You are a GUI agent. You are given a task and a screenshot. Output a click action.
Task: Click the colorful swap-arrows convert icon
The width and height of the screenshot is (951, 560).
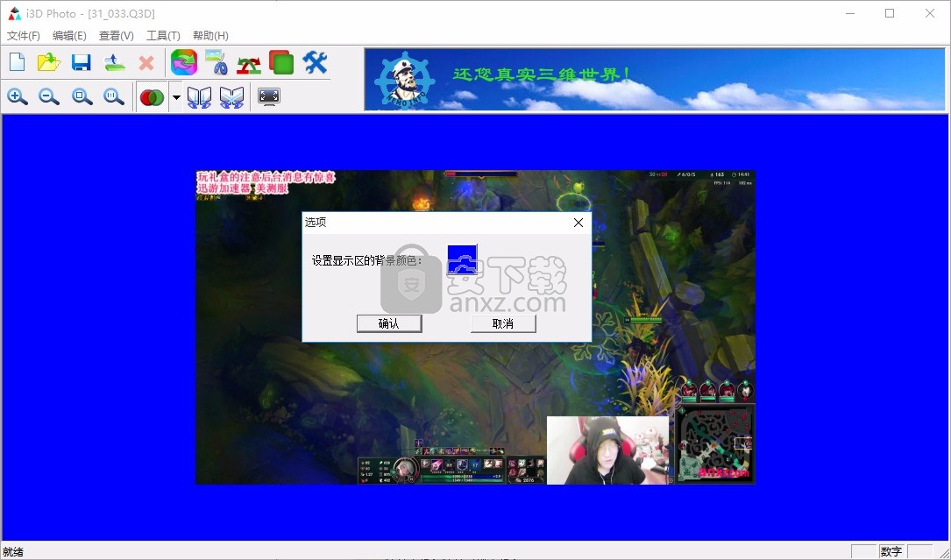(x=184, y=62)
